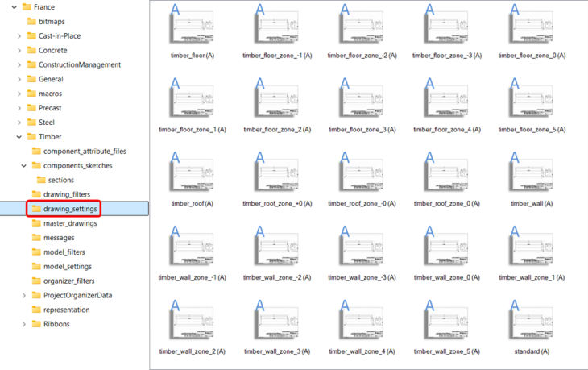588x370 pixels.
Task: Expand the Cast-in-Place folder chevron
Action: [x=19, y=36]
